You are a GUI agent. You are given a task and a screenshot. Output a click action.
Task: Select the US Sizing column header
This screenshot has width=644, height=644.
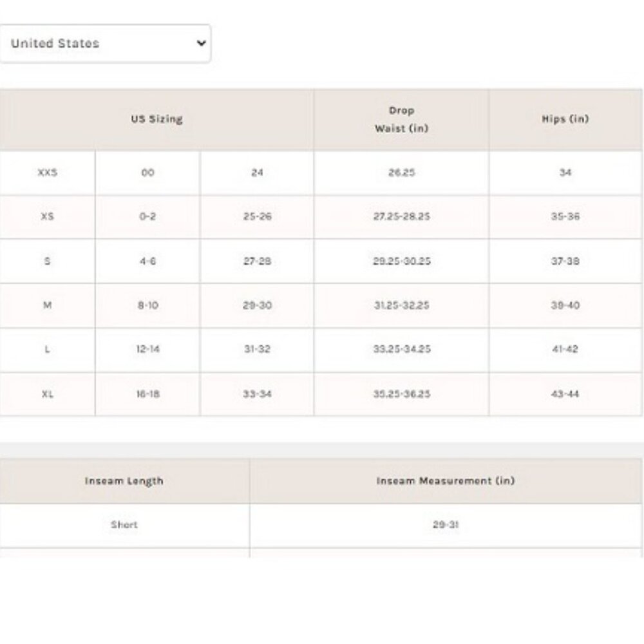coord(156,120)
